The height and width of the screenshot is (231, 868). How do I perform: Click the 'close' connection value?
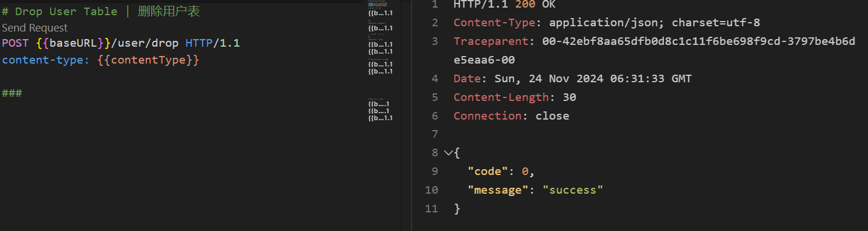552,116
